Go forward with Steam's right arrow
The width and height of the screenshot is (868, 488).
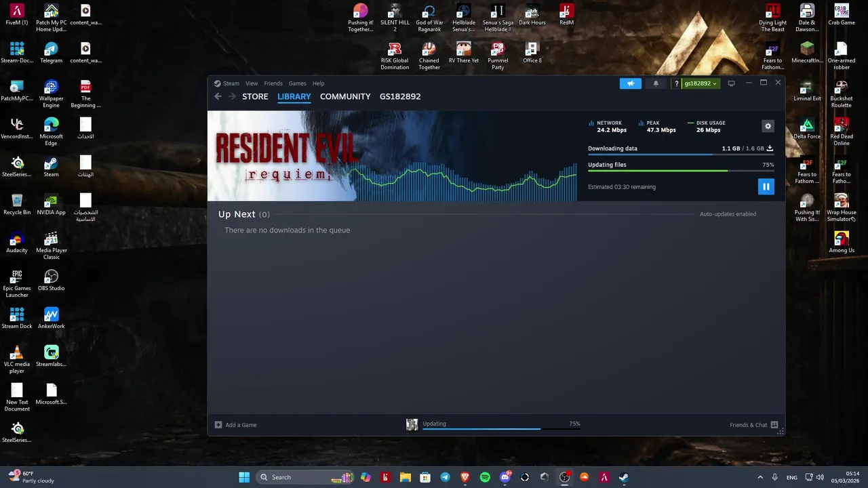(x=232, y=96)
